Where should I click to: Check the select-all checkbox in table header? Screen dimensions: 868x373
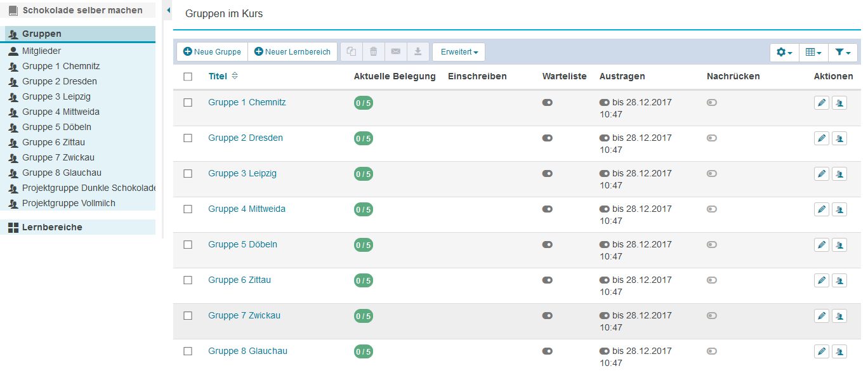pyautogui.click(x=188, y=77)
